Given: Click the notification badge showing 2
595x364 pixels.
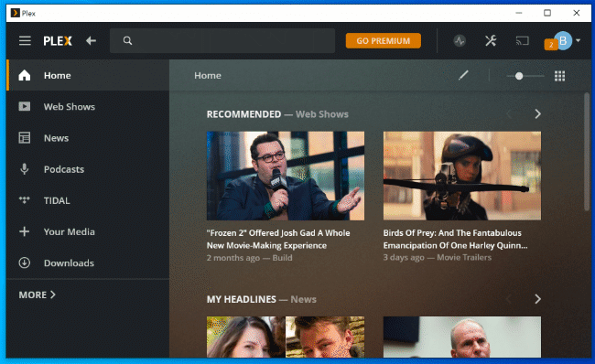Looking at the screenshot, I should click(x=550, y=45).
